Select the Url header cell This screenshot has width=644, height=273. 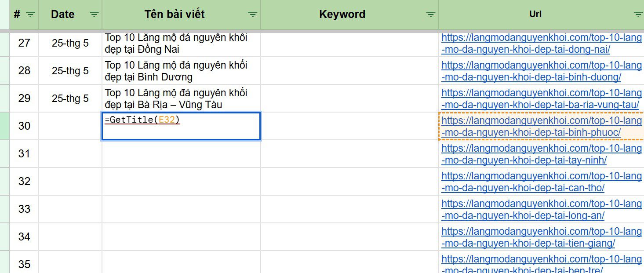coord(541,15)
